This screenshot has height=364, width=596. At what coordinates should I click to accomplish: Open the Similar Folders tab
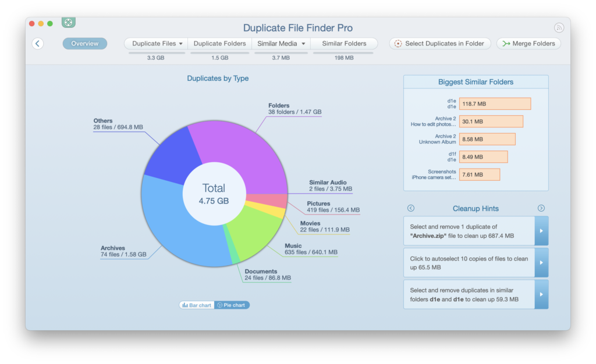(x=344, y=44)
